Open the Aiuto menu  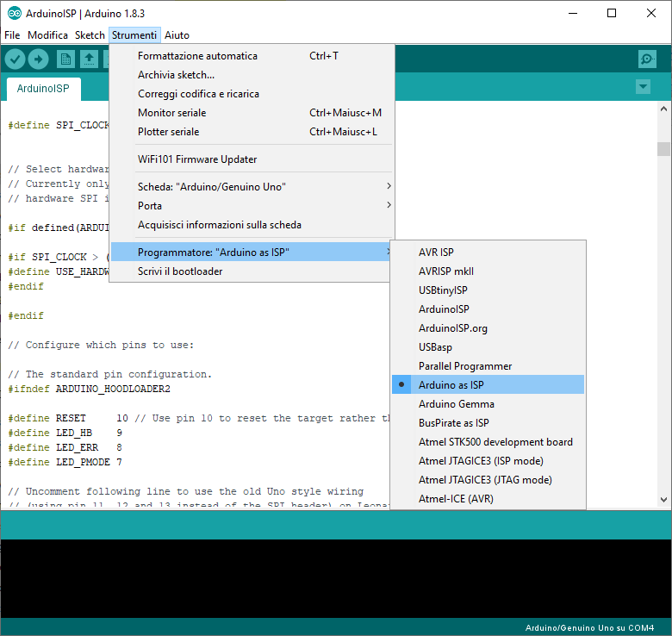pyautogui.click(x=177, y=35)
